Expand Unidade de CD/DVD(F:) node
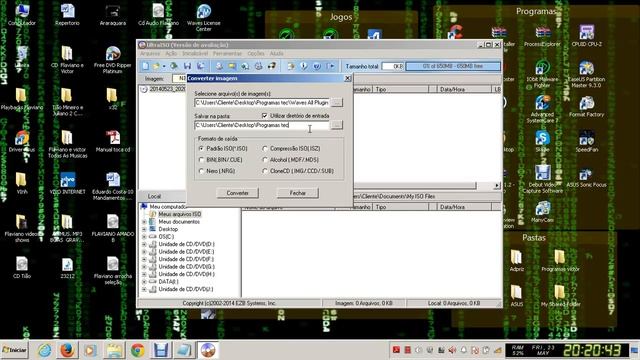This screenshot has height=360, width=640. (144, 259)
